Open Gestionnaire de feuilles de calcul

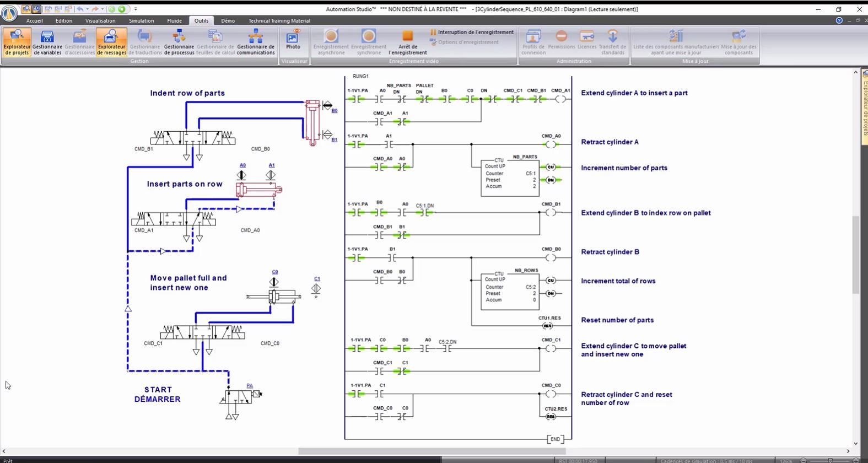[215, 42]
